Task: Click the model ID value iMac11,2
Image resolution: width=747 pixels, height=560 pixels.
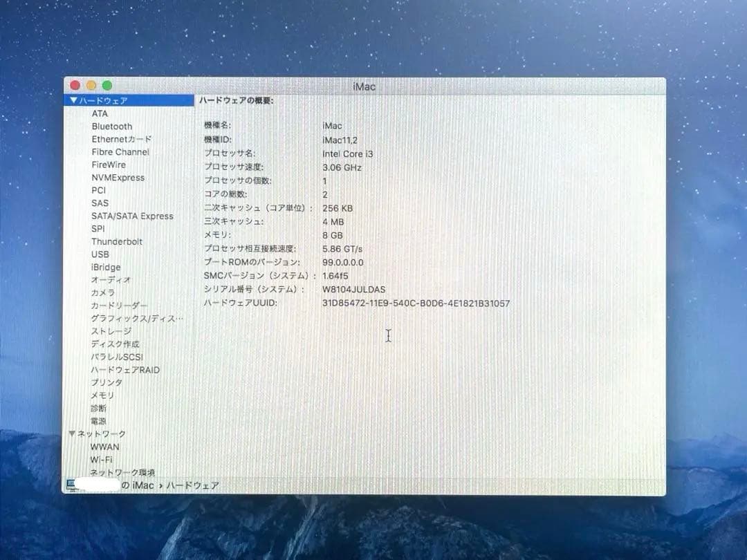Action: click(340, 140)
